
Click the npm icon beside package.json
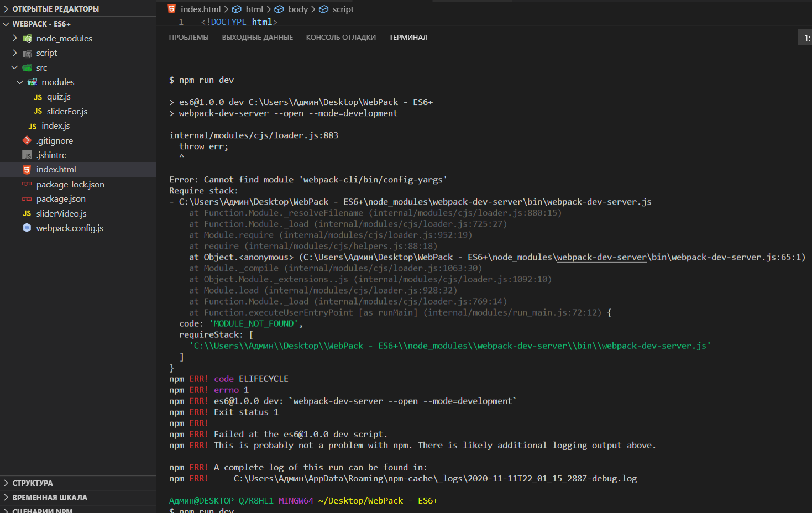[27, 199]
